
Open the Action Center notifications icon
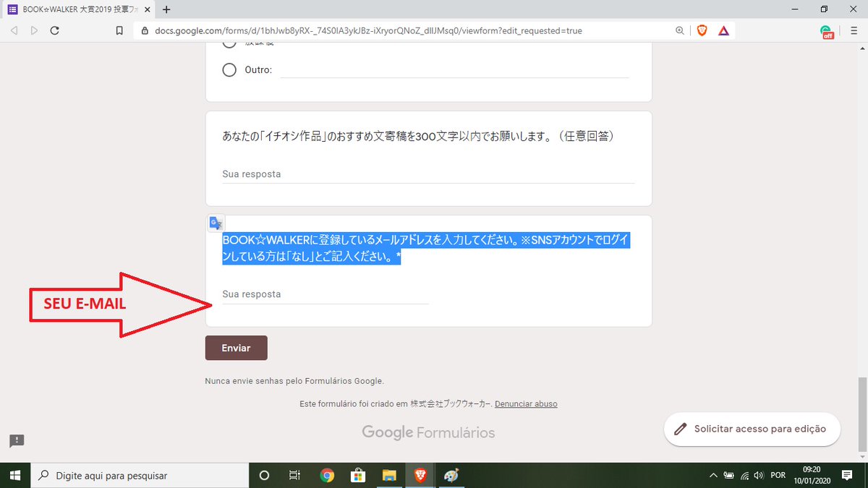click(x=847, y=475)
